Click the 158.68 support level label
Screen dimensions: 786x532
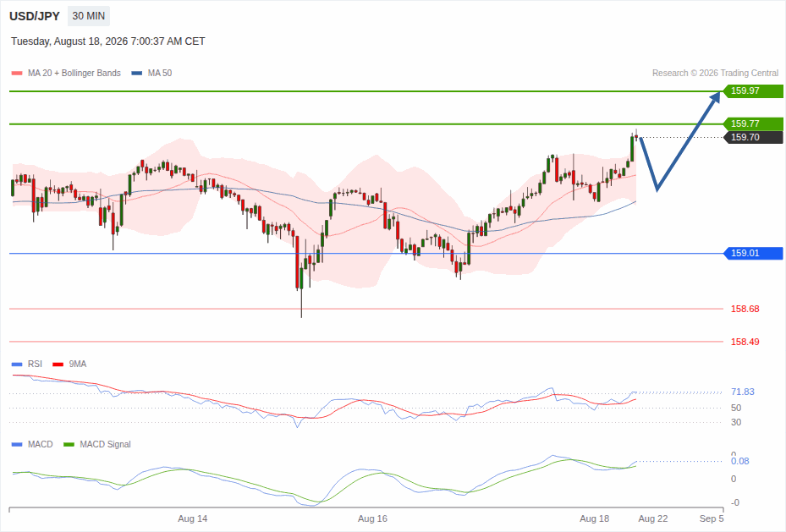745,309
